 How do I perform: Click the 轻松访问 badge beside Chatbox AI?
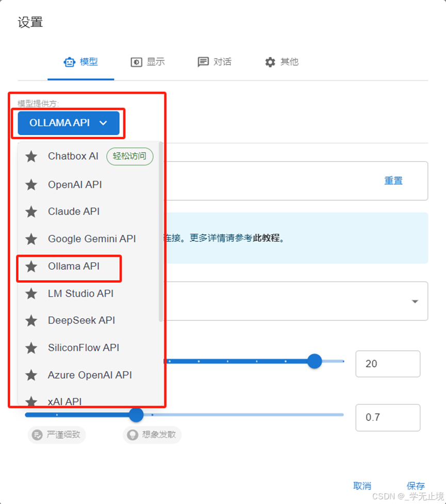(x=130, y=156)
